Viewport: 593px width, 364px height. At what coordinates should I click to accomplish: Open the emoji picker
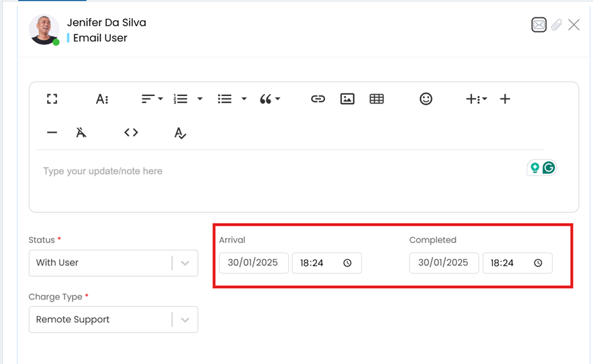(426, 99)
